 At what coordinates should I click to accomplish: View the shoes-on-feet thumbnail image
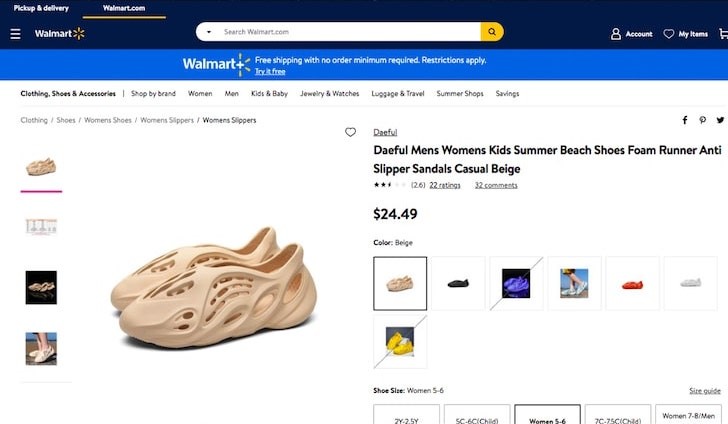(x=41, y=348)
